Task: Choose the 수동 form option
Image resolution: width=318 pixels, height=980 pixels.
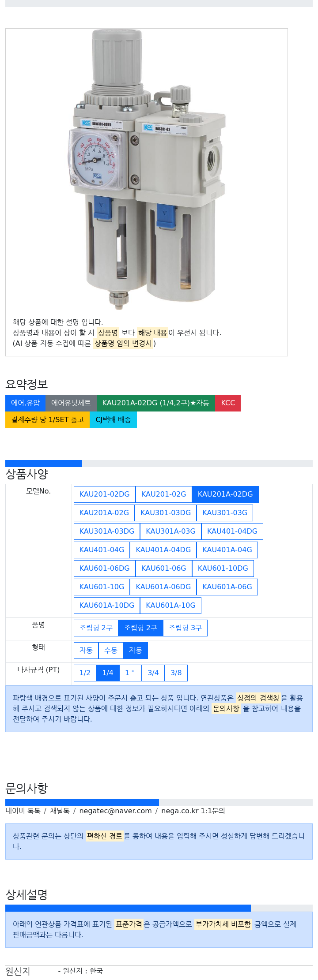Action: pyautogui.click(x=110, y=651)
